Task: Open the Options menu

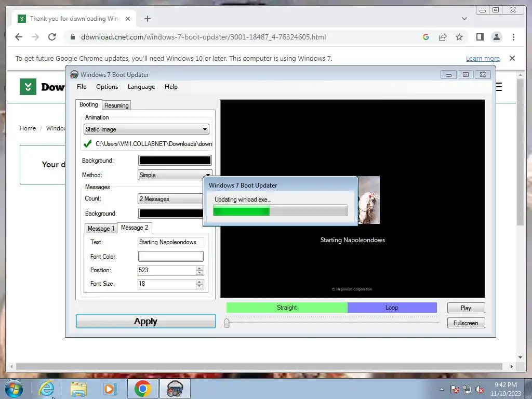Action: pos(107,87)
